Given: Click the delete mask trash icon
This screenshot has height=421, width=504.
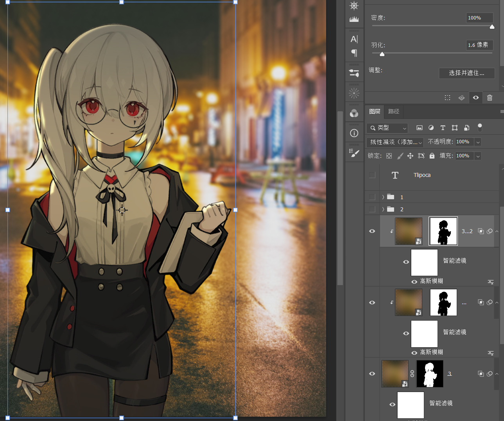Looking at the screenshot, I should 490,98.
